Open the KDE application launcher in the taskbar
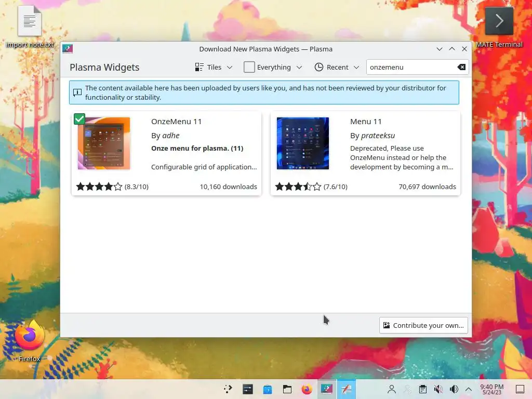The image size is (532, 399). [228, 389]
